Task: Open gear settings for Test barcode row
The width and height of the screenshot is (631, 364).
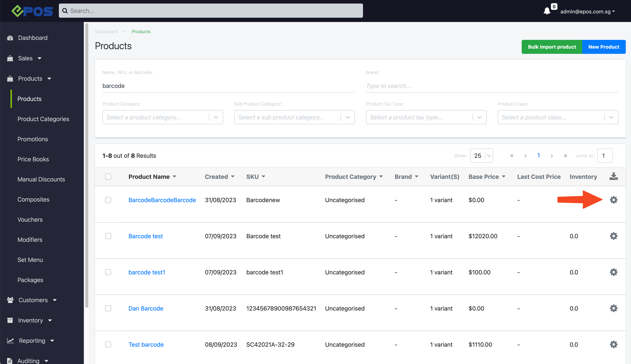Action: click(x=613, y=344)
